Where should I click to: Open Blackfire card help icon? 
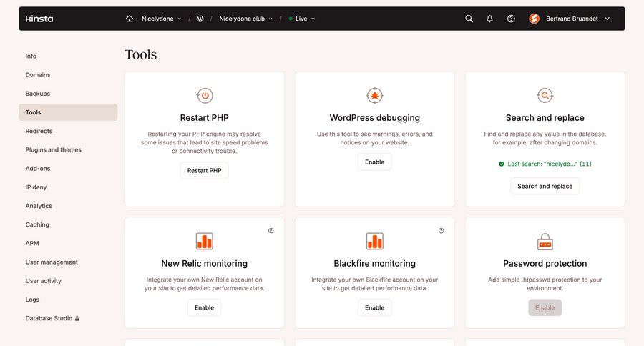(x=441, y=231)
